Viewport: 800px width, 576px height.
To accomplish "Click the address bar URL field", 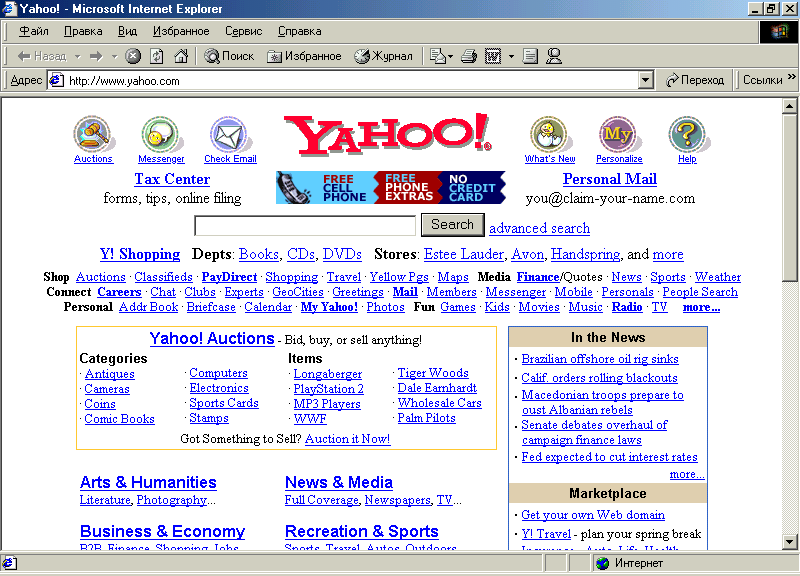I will click(352, 81).
